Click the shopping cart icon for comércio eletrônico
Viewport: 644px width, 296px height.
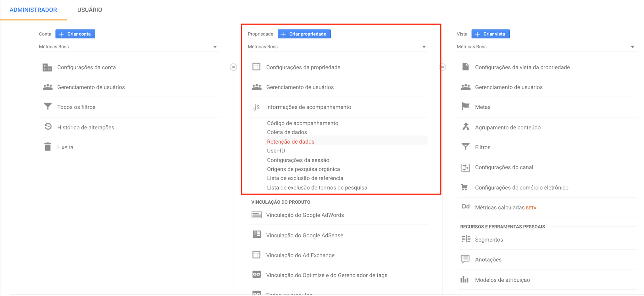tap(464, 187)
